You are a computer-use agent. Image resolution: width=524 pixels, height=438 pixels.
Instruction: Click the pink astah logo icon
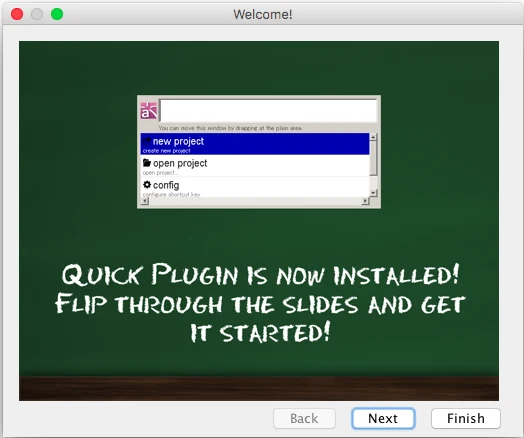tap(149, 111)
